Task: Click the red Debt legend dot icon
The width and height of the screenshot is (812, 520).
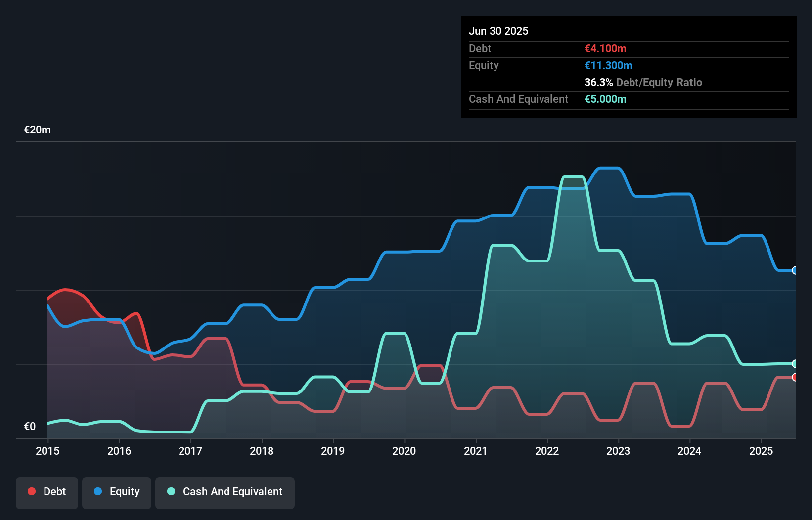Action: click(x=32, y=491)
